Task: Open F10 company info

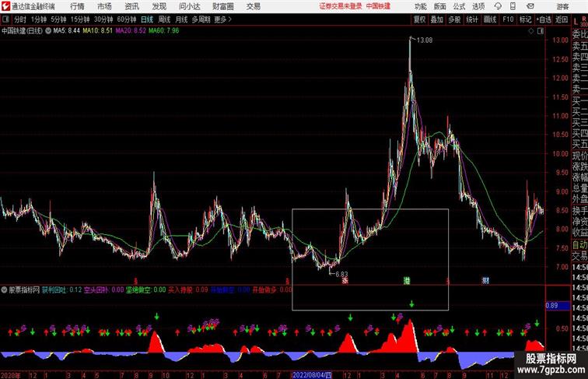Action: [508, 19]
